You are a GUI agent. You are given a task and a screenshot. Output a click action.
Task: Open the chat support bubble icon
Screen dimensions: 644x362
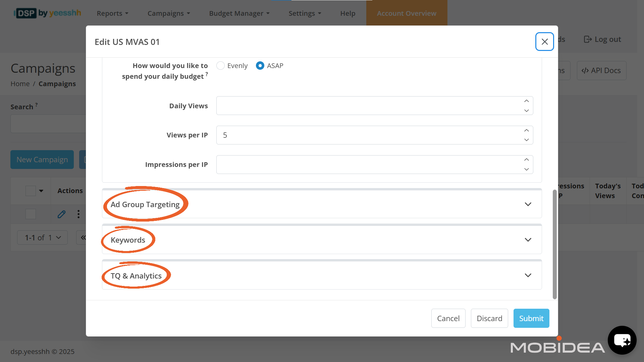[x=622, y=340]
